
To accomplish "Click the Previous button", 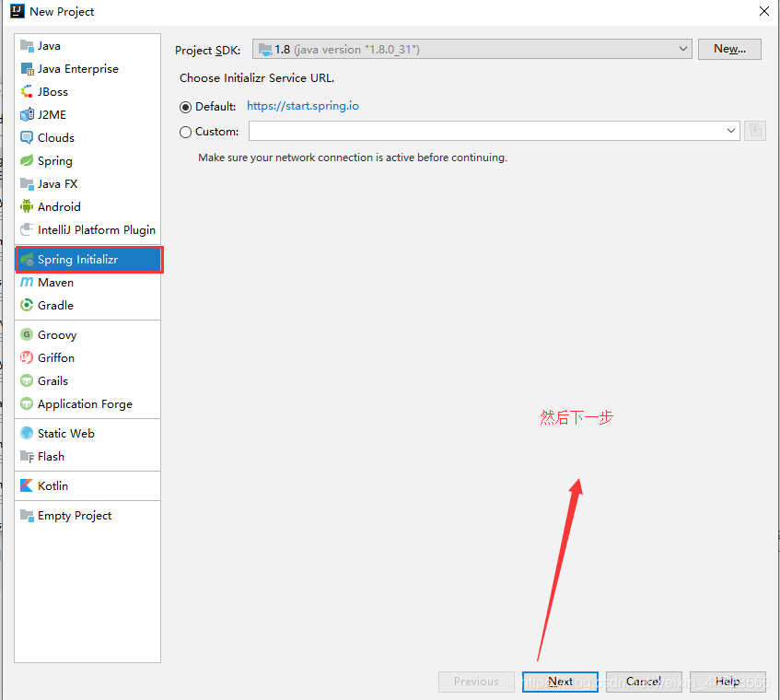I will point(476,681).
